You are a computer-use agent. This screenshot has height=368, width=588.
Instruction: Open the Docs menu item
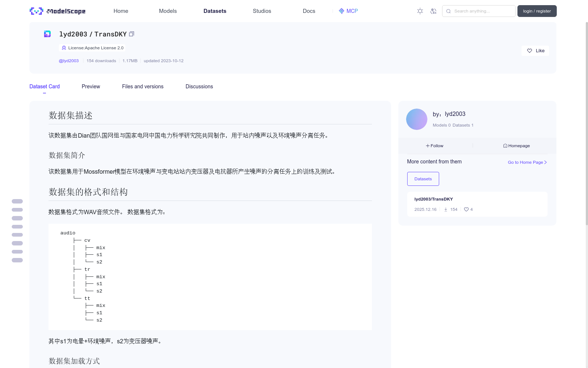pyautogui.click(x=309, y=11)
